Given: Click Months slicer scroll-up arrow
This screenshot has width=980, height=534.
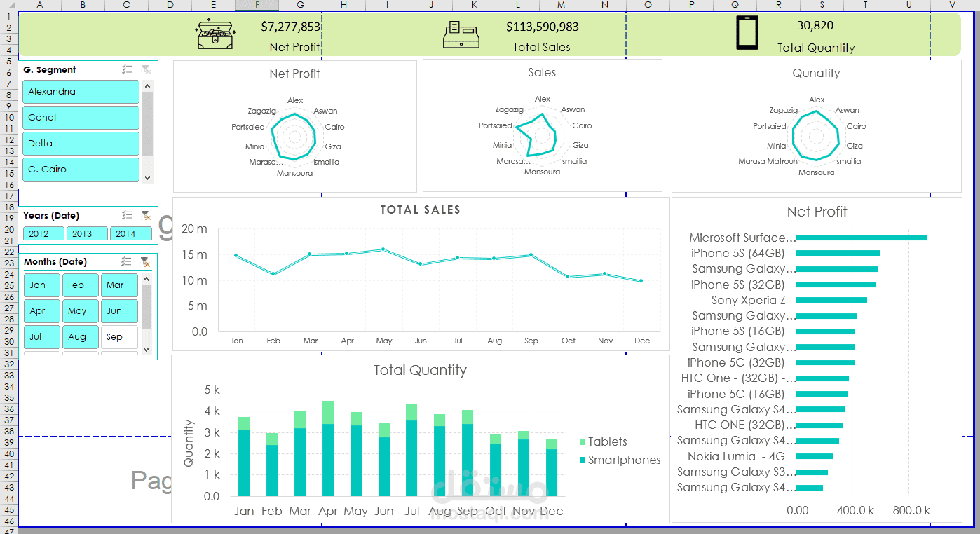Looking at the screenshot, I should click(147, 278).
